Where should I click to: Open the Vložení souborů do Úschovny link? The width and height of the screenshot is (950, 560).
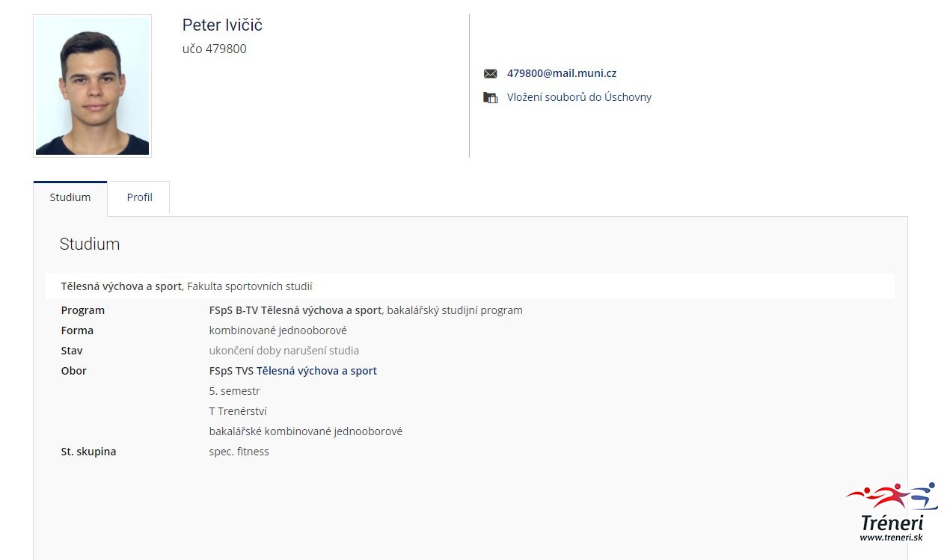click(x=579, y=97)
